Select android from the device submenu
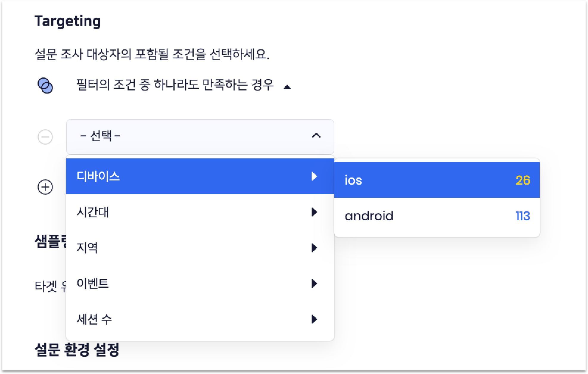The height and width of the screenshot is (374, 588). pyautogui.click(x=369, y=216)
